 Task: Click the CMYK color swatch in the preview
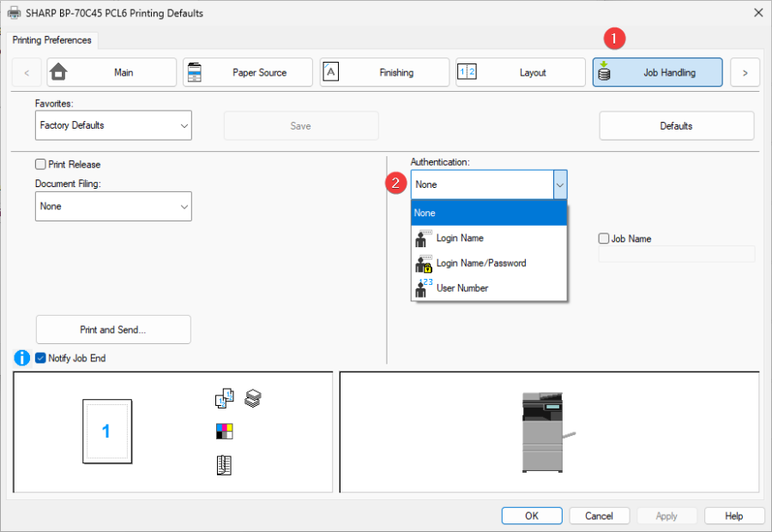click(x=224, y=430)
